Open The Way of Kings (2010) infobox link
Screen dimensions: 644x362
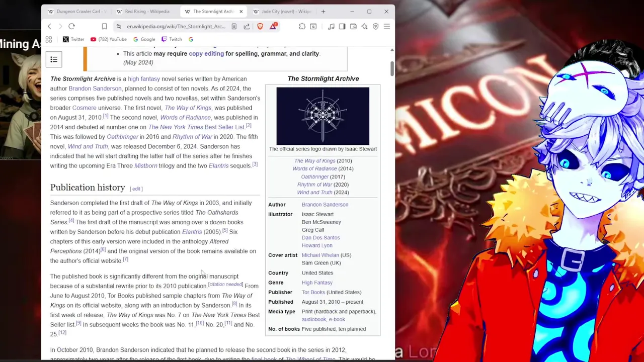314,161
